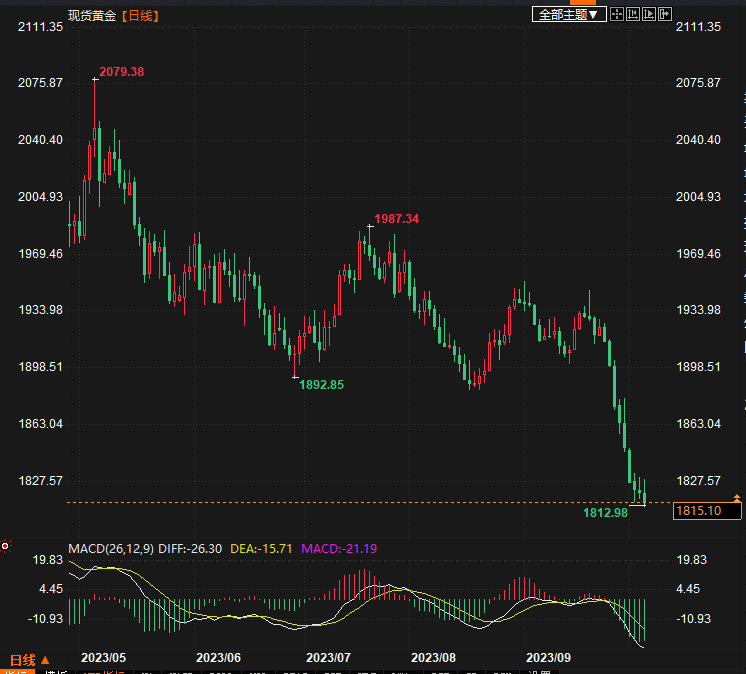
Task: Click the current price tag 1815.10
Action: [707, 511]
